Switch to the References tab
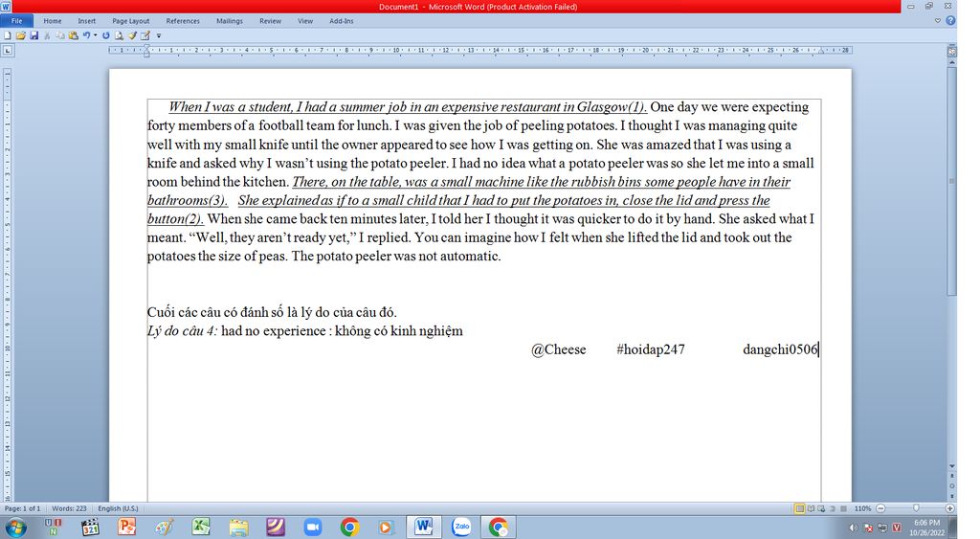 183,20
